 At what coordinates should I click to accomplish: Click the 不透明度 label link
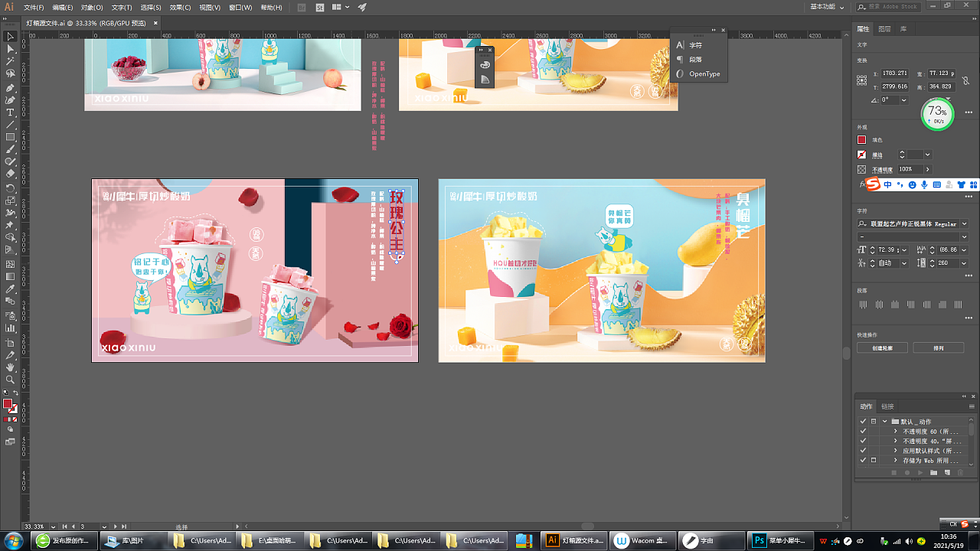883,170
